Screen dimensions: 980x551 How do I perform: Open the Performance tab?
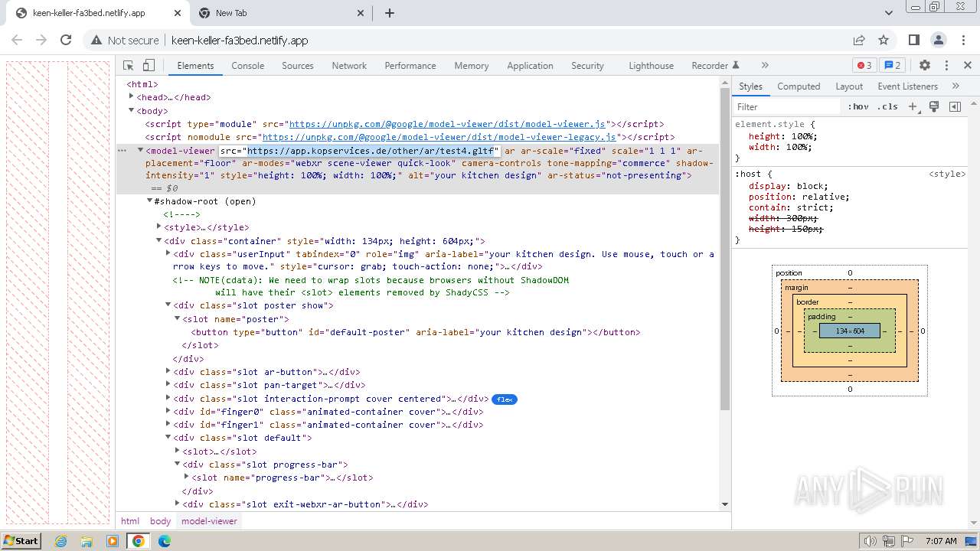(410, 66)
